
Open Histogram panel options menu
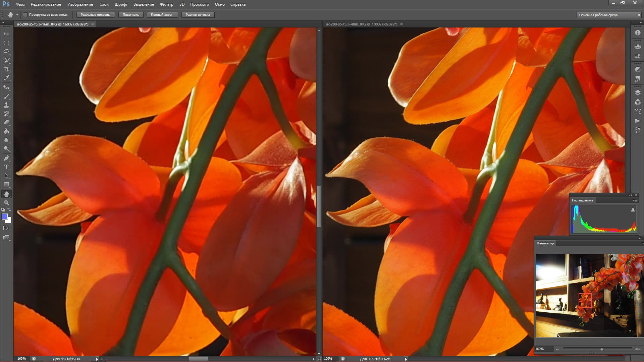click(x=635, y=200)
